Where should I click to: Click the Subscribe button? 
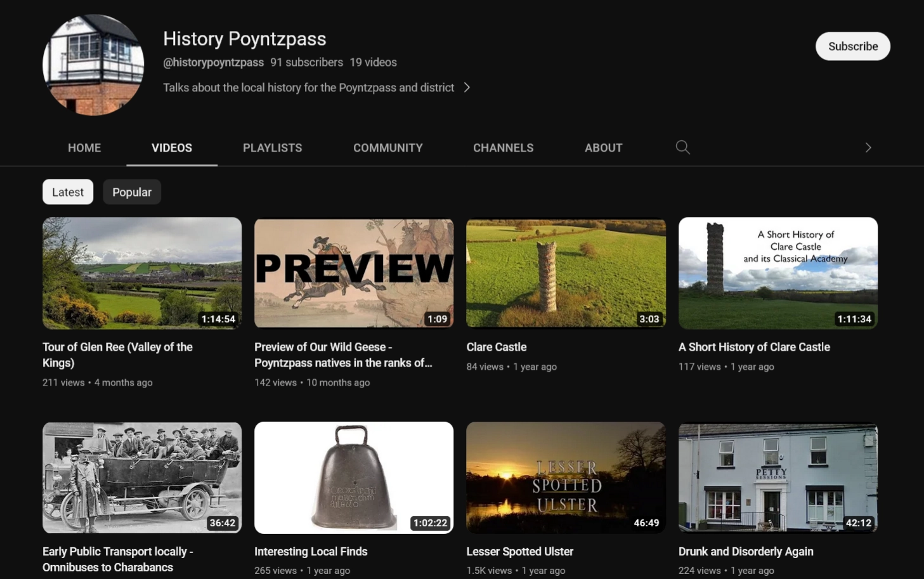[x=852, y=46]
